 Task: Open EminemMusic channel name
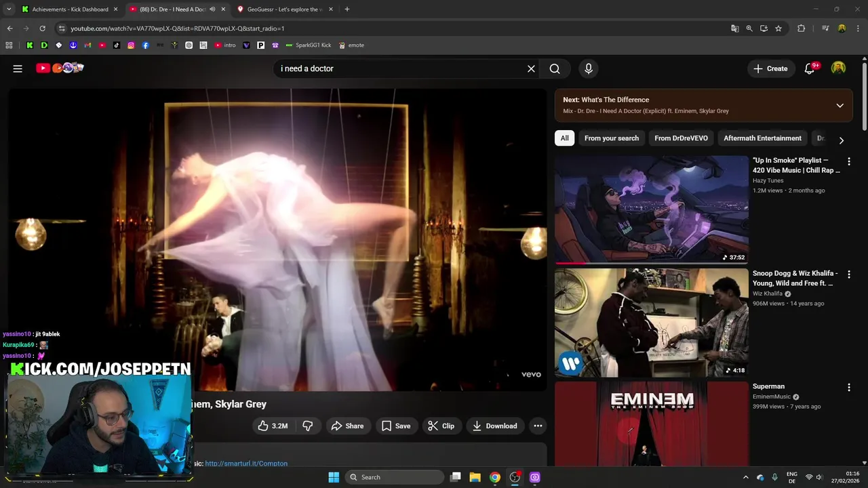[x=772, y=396]
